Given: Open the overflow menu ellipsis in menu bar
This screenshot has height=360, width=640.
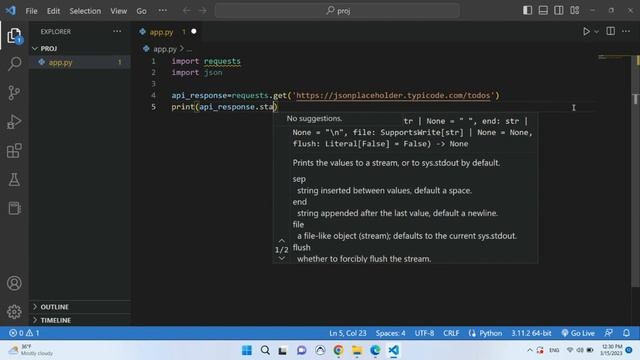Looking at the screenshot, I should coord(162,11).
